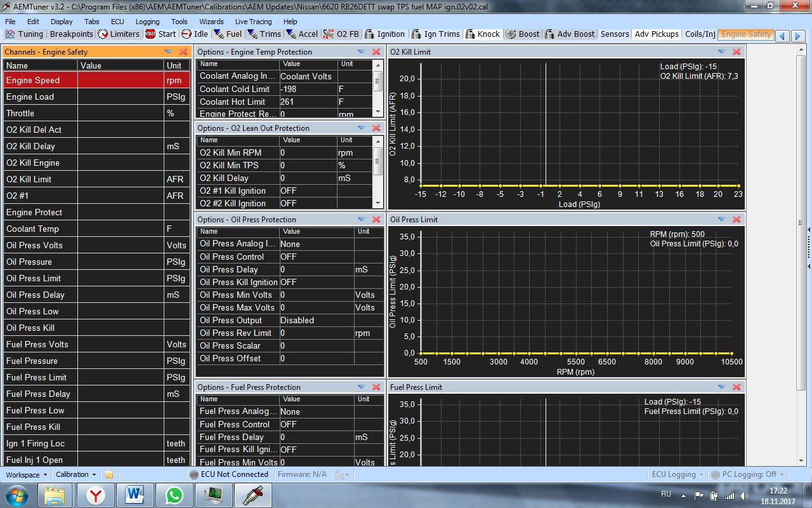Open Yandex browser from the taskbar
The height and width of the screenshot is (508, 812).
tap(96, 495)
